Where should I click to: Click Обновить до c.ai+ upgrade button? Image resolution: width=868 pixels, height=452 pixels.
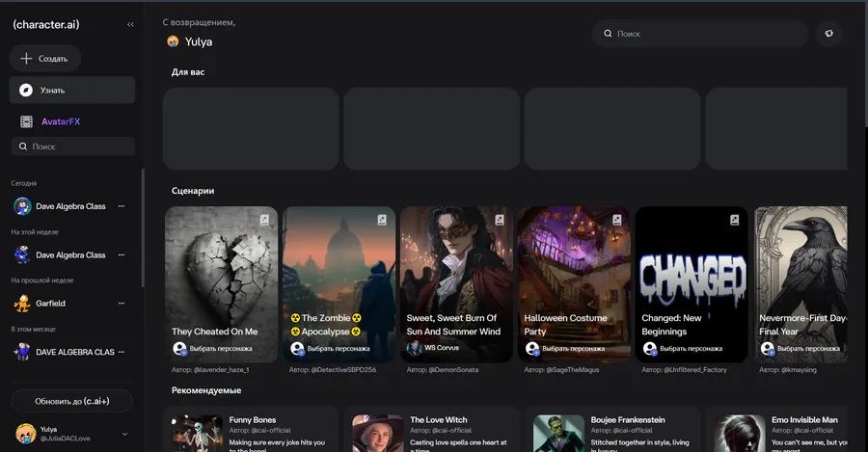(x=72, y=401)
